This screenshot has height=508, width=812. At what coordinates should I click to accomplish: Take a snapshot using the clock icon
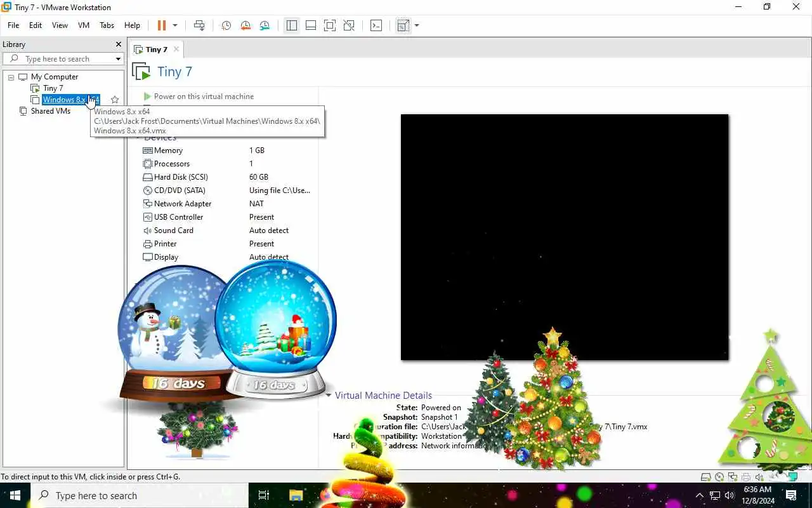pyautogui.click(x=226, y=25)
